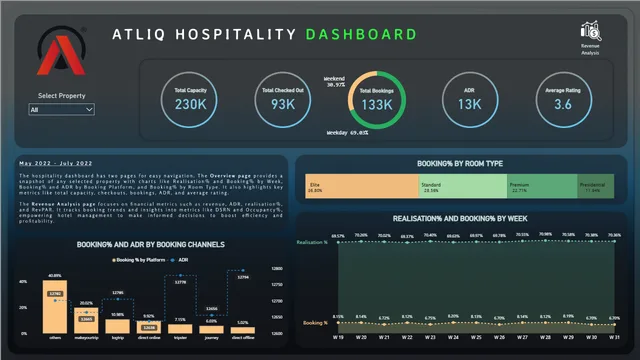640x360 pixels.
Task: Select the Standard room type segment
Action: (462, 187)
